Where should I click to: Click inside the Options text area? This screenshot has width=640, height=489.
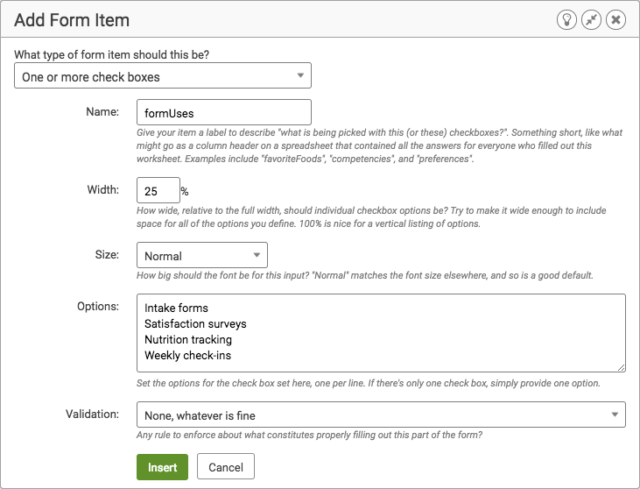381,333
